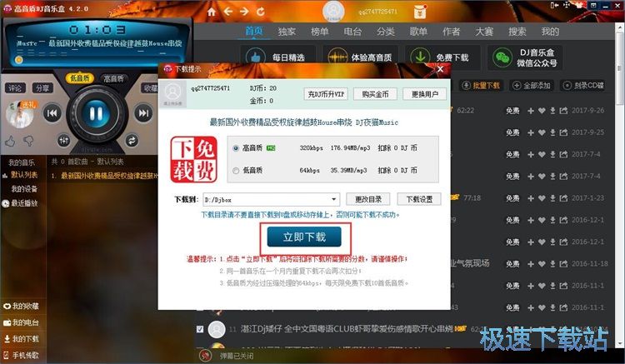Open the download path D:/Djbox dropdown
The width and height of the screenshot is (625, 364).
(271, 200)
